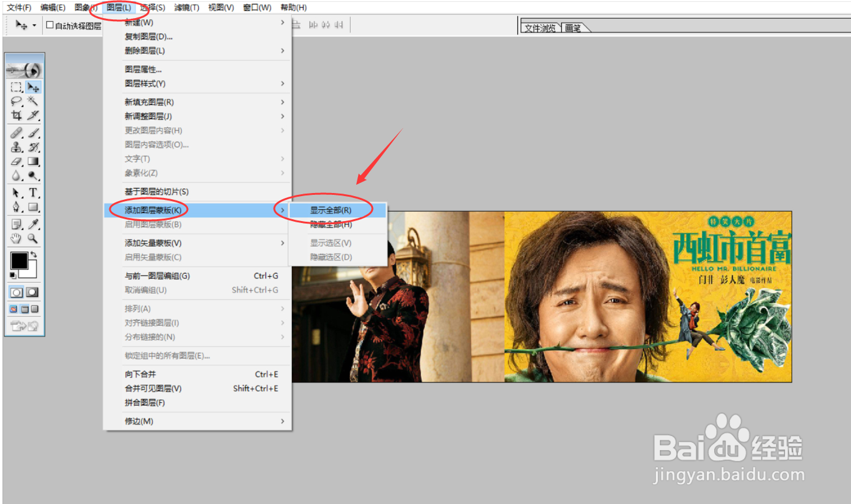Select the Type tool

[33, 193]
